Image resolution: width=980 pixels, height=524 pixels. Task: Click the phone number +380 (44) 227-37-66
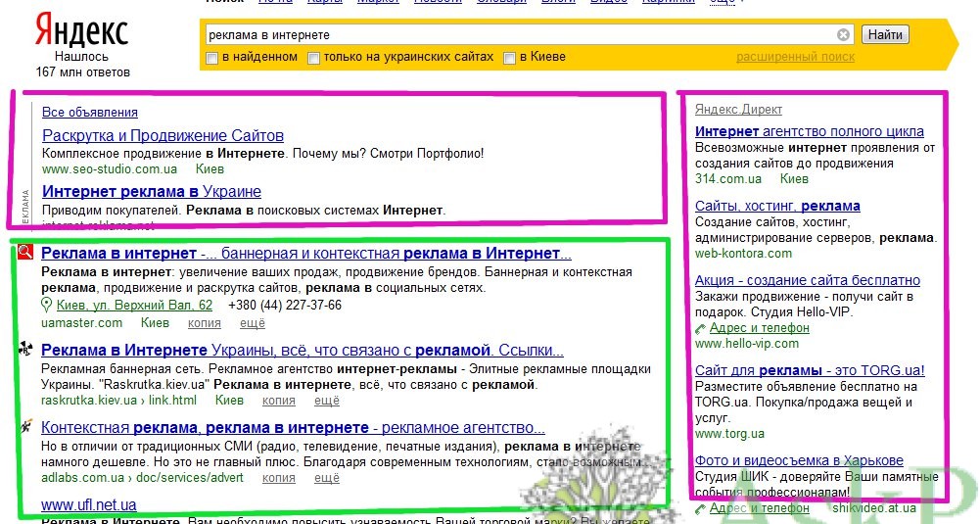(285, 306)
